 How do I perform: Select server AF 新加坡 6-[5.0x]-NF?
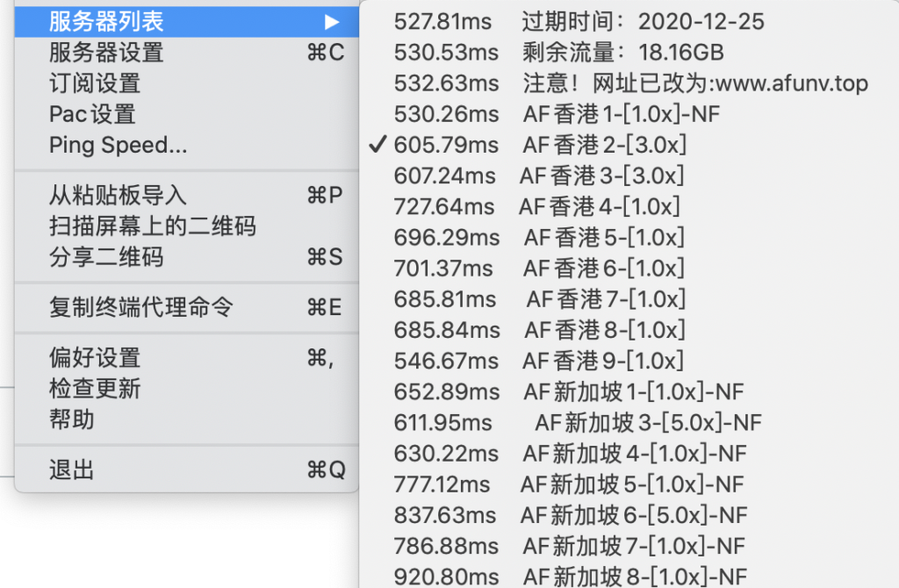point(629,517)
